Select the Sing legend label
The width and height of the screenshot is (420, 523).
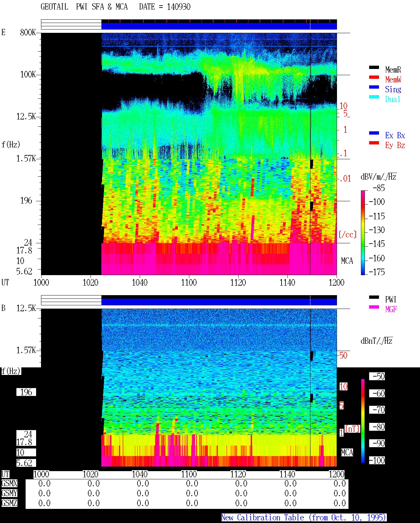coord(393,89)
